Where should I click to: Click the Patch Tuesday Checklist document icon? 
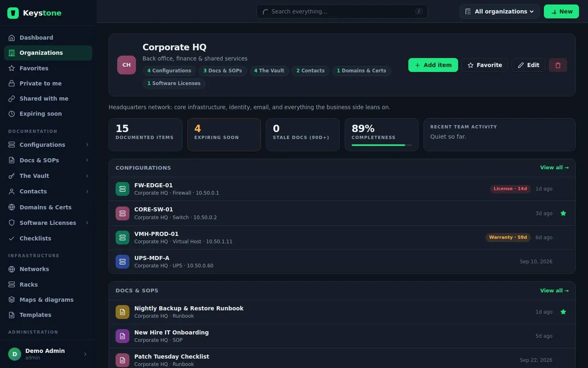click(122, 360)
